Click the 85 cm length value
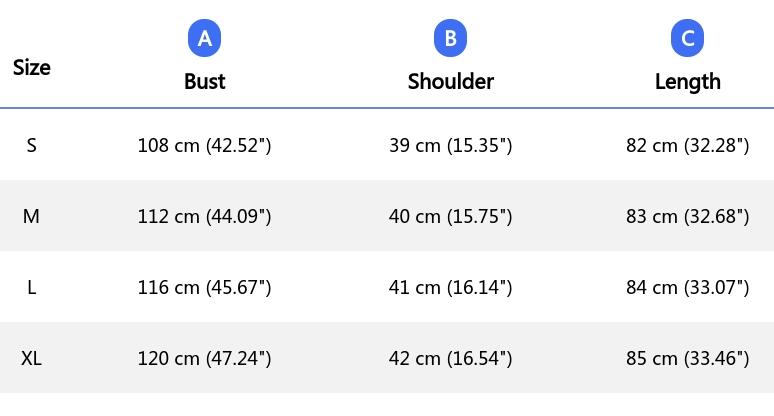This screenshot has height=416, width=774. click(x=688, y=358)
